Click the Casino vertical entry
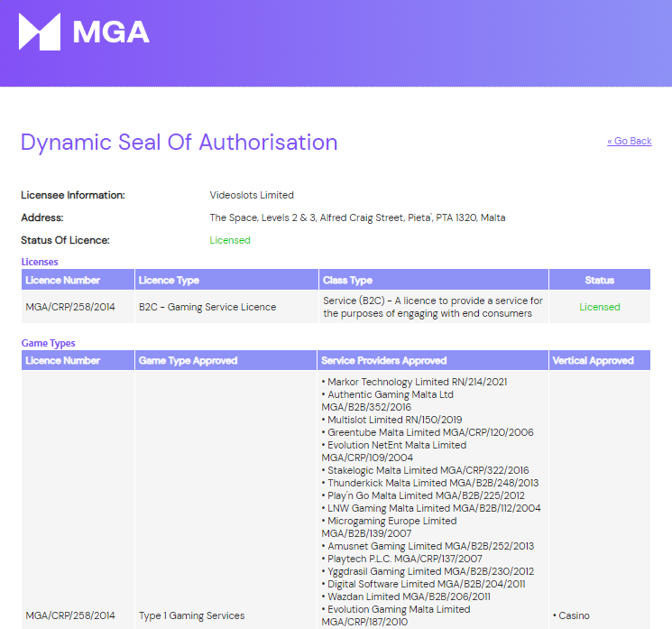 click(571, 615)
